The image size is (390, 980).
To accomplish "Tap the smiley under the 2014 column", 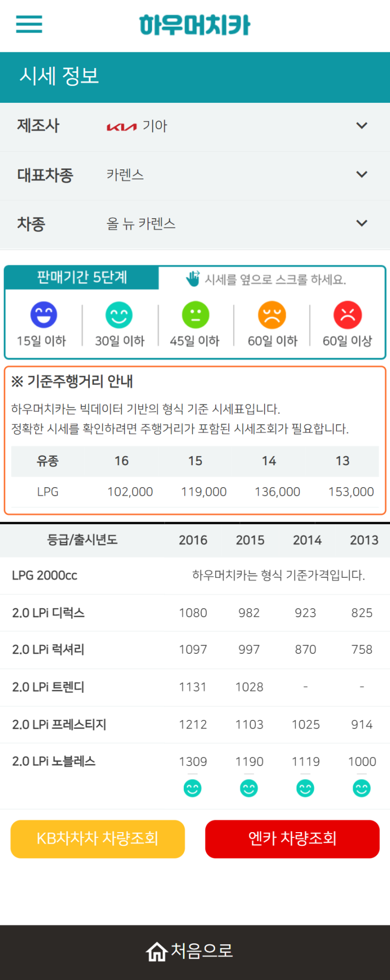I will point(305,788).
